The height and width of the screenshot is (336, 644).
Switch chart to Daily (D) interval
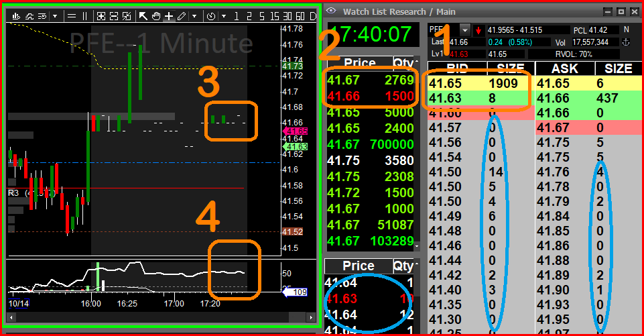313,16
